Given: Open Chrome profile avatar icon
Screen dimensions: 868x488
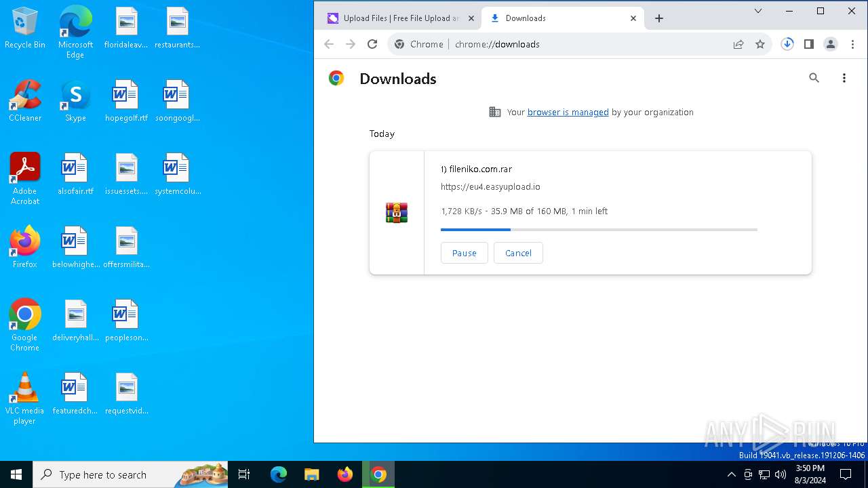Looking at the screenshot, I should pos(831,44).
